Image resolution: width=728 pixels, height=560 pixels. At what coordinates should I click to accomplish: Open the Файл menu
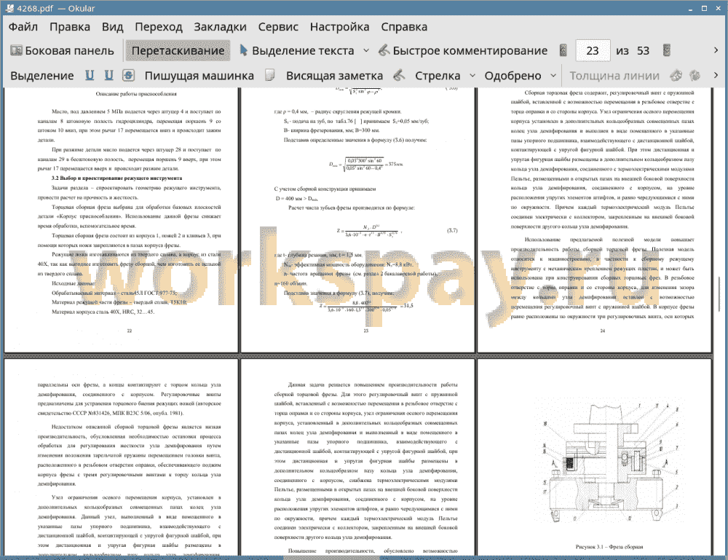pos(23,27)
